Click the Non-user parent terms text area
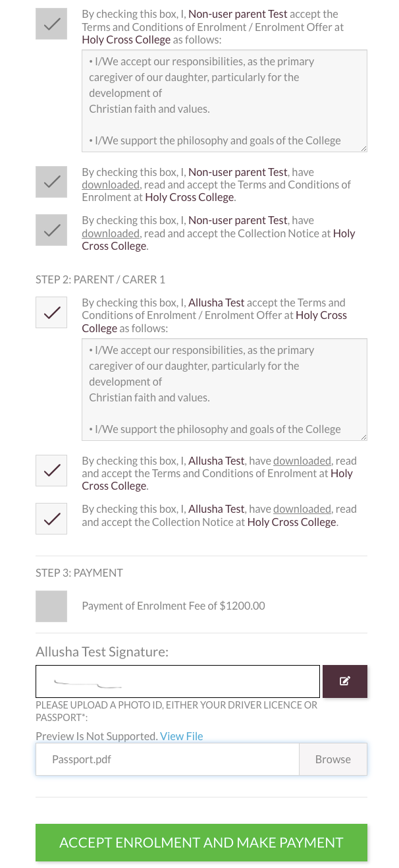399x868 pixels. [x=224, y=100]
